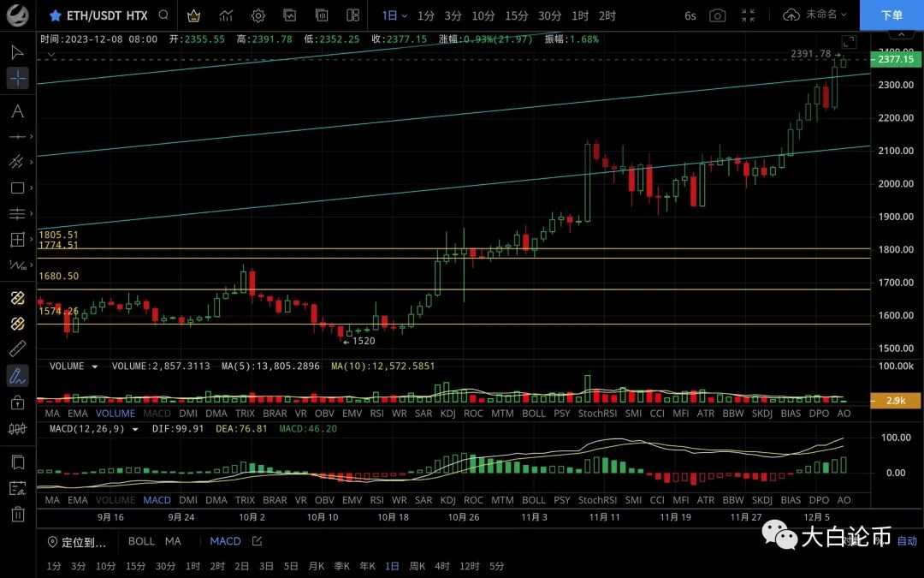924x578 pixels.
Task: Open the 未命名 cloud layout dropdown
Action: pos(815,15)
